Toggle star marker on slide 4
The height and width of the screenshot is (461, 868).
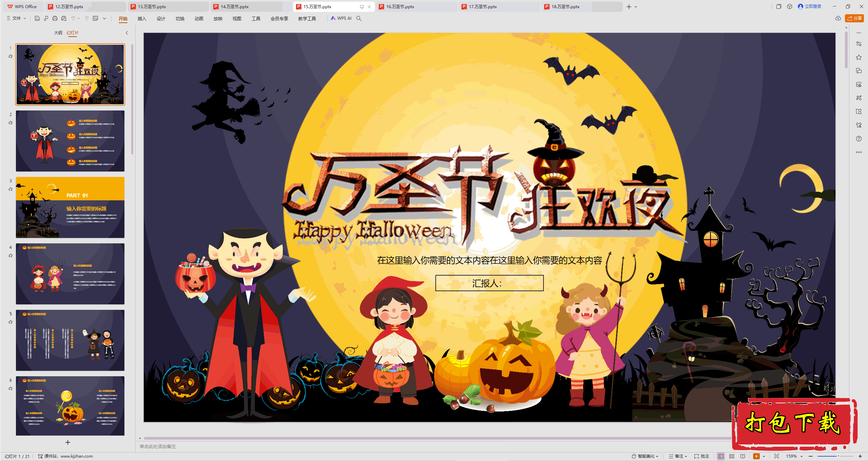click(11, 256)
